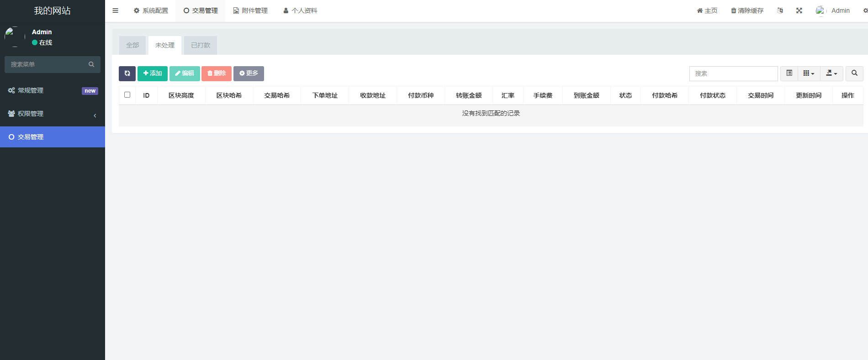Click the 区块高度 column header
Screen dimensions: 868x360
(x=181, y=95)
